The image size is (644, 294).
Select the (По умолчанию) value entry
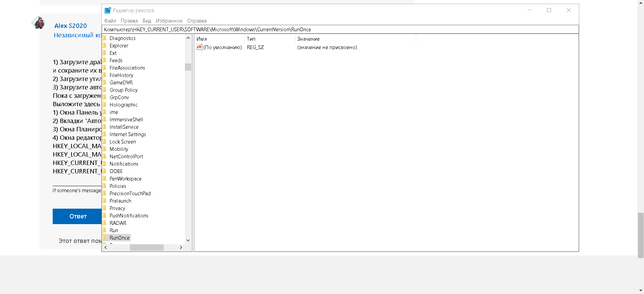(x=222, y=47)
